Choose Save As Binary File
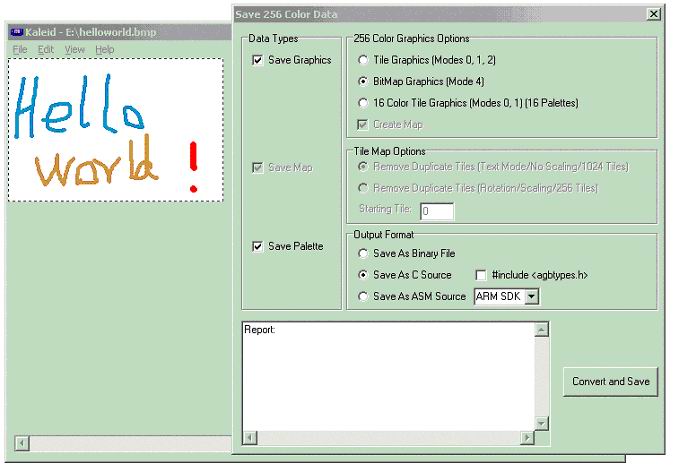 tap(363, 253)
